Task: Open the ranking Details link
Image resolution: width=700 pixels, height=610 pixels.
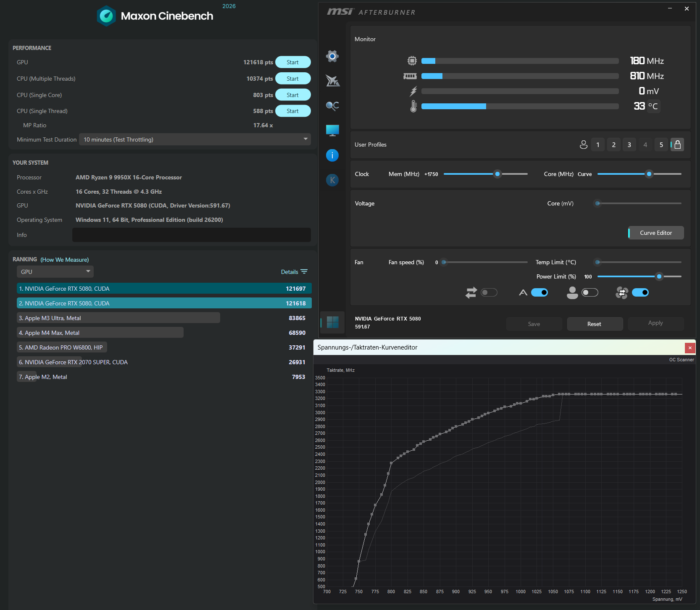Action: pyautogui.click(x=289, y=272)
